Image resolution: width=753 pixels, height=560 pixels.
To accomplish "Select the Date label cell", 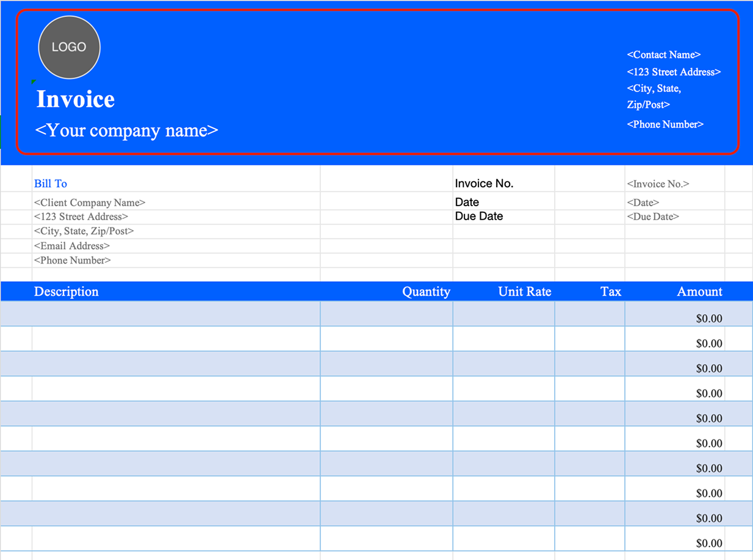I will 467,202.
